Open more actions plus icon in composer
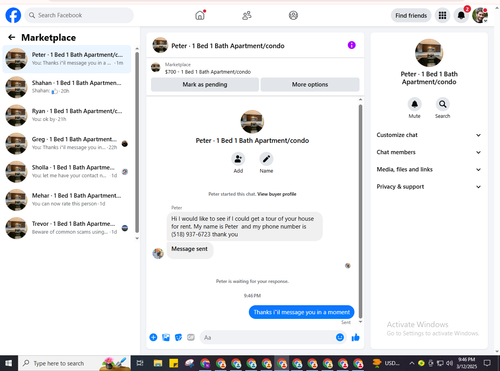The width and height of the screenshot is (500, 371). [153, 337]
